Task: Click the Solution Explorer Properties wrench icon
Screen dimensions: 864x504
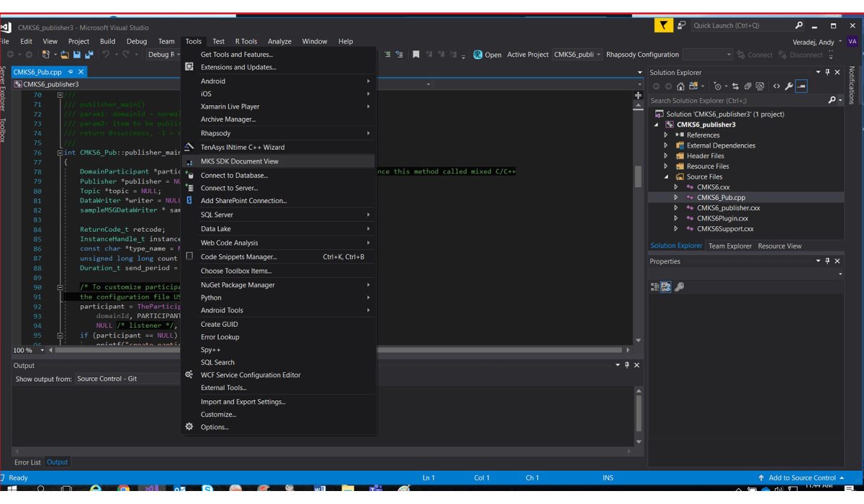Action: pyautogui.click(x=789, y=86)
